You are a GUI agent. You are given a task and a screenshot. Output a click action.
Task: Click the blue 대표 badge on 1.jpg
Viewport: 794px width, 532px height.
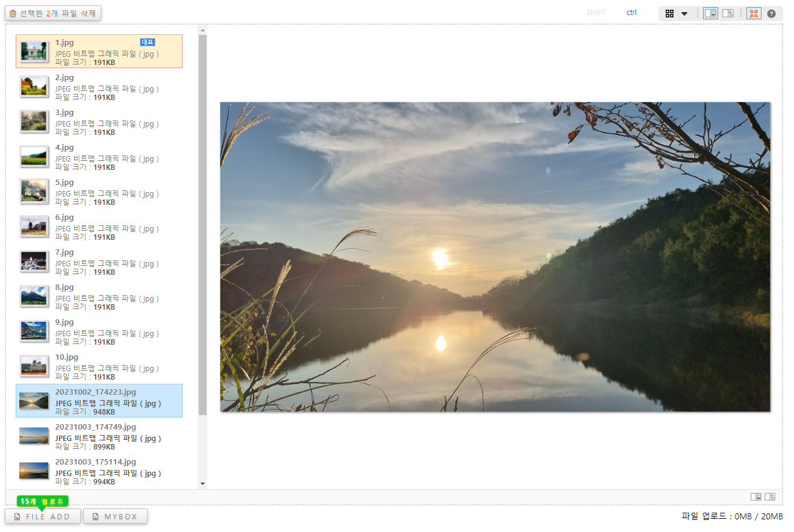tap(148, 42)
